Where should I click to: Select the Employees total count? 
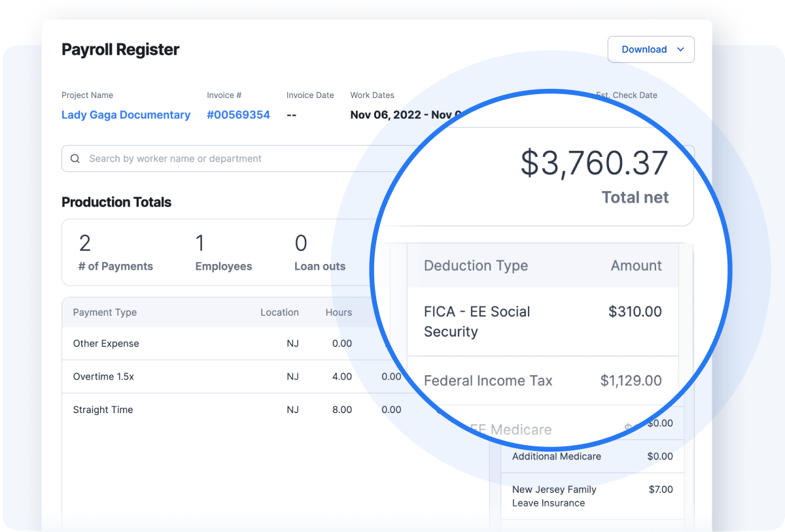tap(222, 252)
